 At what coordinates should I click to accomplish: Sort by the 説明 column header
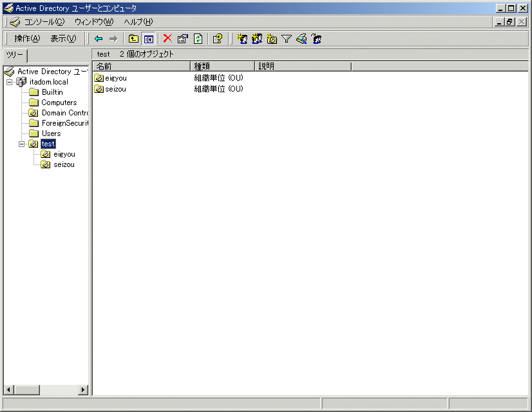(303, 66)
